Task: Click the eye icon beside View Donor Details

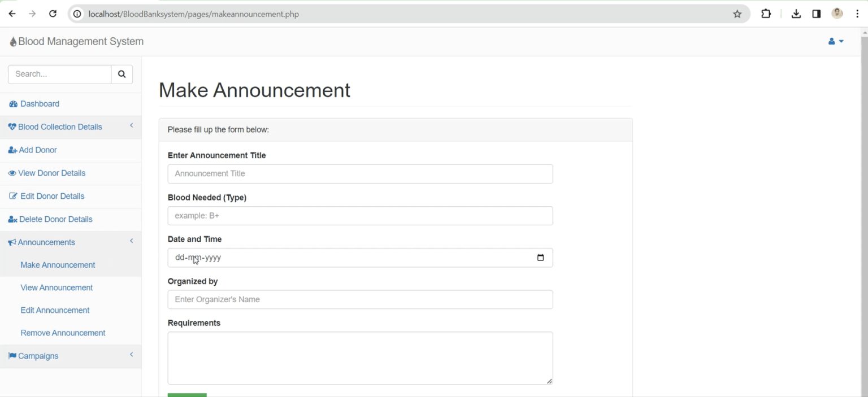Action: point(12,173)
